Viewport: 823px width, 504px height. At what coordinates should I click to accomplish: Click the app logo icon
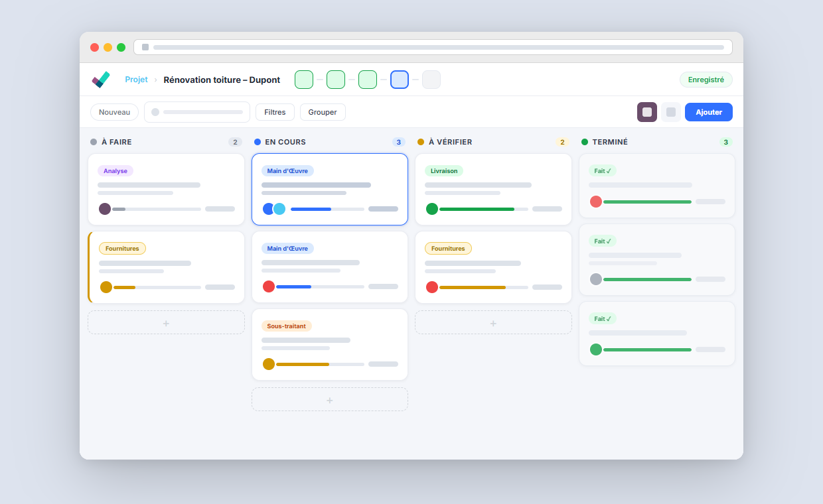pos(101,80)
